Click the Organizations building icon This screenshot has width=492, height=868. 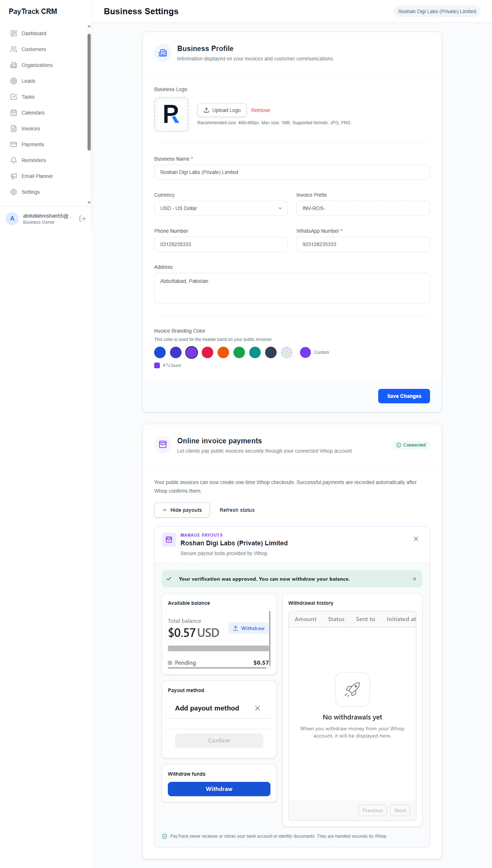(x=14, y=65)
